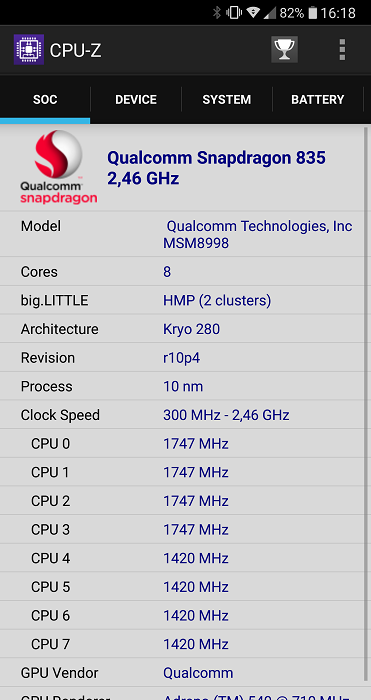Tap the Process 10 nm row
371x700 pixels.
(183, 386)
